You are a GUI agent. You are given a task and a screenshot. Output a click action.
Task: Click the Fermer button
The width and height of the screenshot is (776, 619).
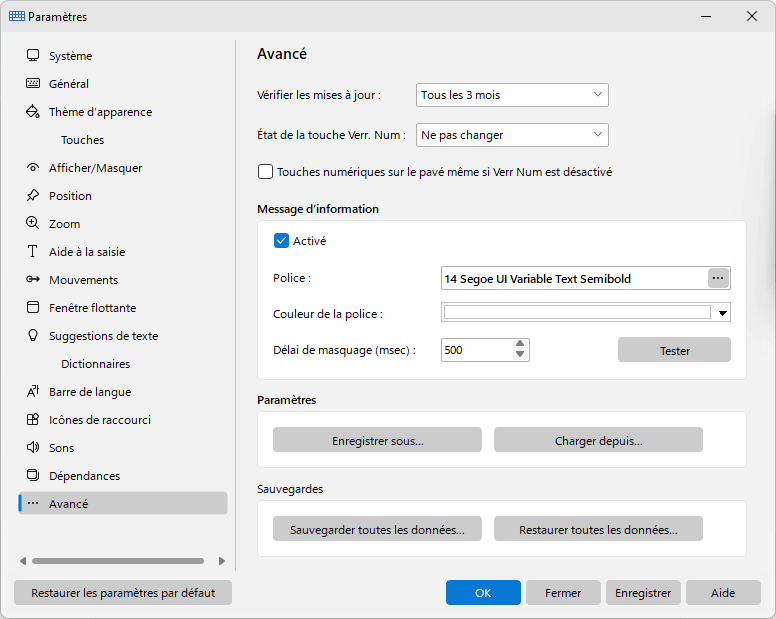(563, 593)
